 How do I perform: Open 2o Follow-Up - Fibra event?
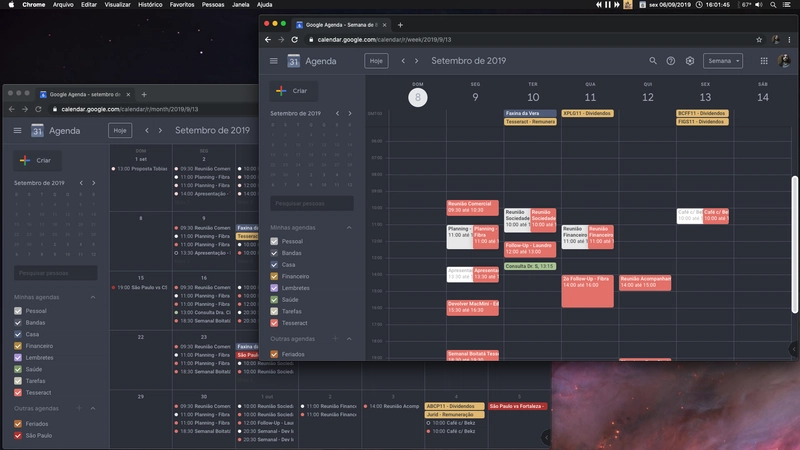click(587, 291)
